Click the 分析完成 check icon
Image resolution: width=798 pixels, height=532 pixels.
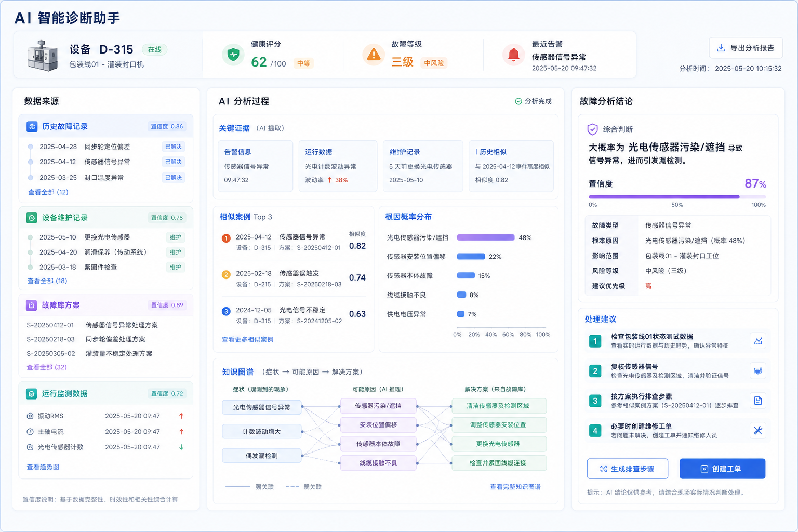pos(518,101)
